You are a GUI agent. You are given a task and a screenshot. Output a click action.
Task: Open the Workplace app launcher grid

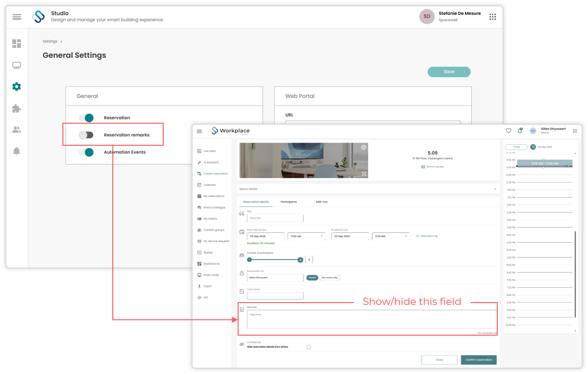point(575,131)
